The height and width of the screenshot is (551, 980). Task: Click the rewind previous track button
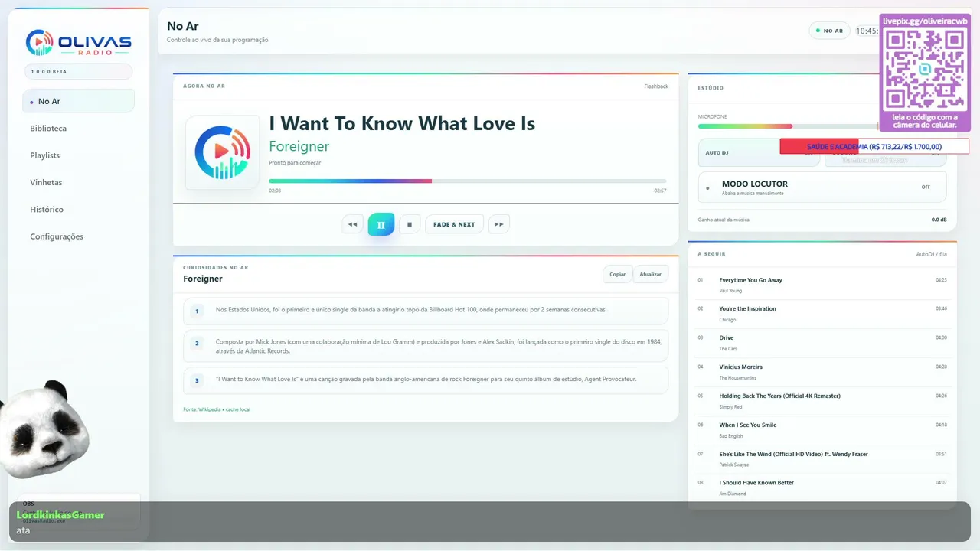(x=352, y=224)
